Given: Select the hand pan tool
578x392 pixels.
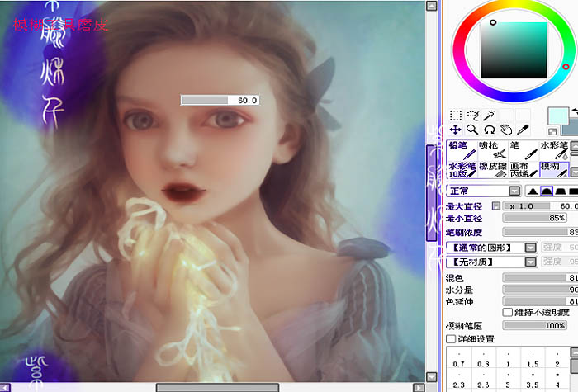Looking at the screenshot, I should pos(506,130).
